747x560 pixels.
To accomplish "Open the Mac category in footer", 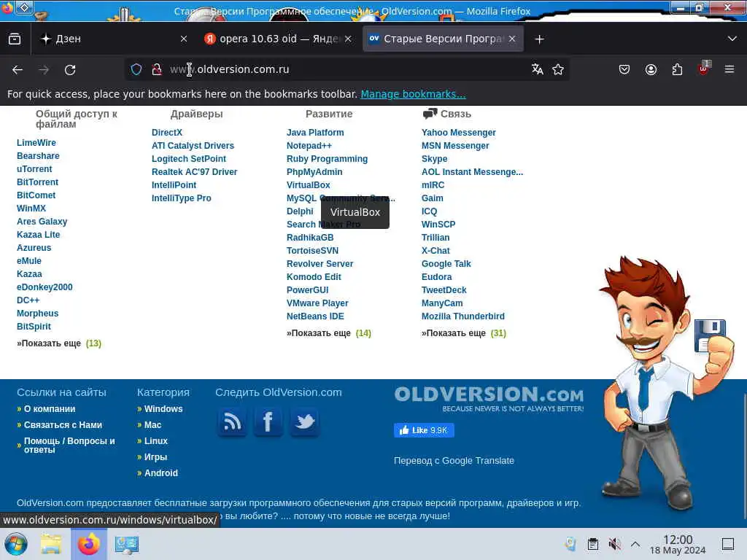I will (153, 425).
